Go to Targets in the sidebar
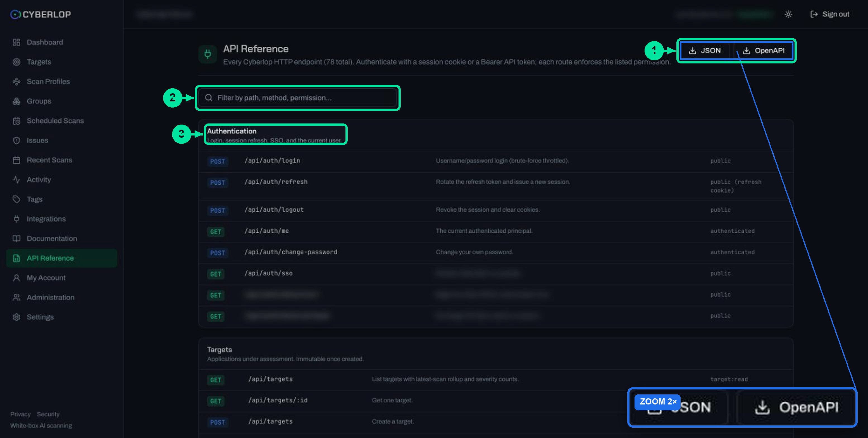The image size is (868, 438). 62,62
